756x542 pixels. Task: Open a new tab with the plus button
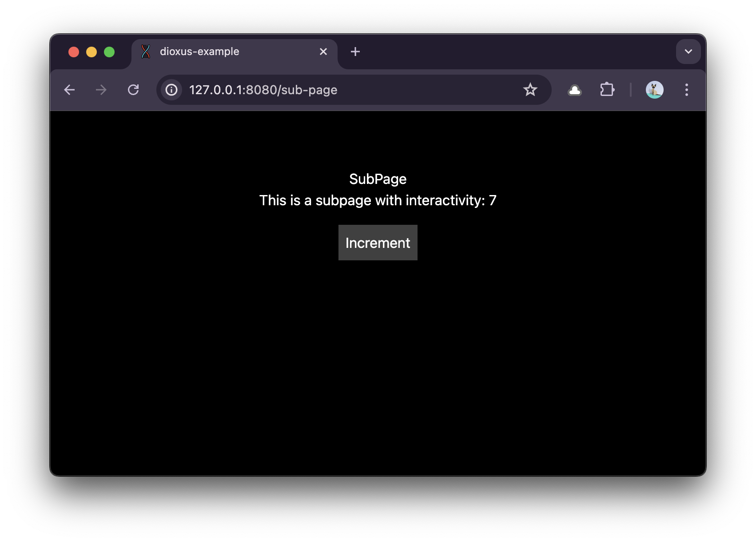click(x=355, y=52)
